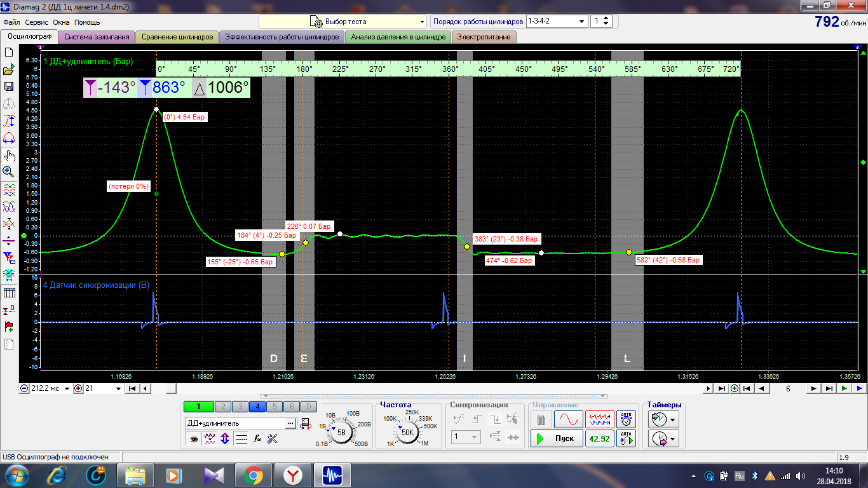Image resolution: width=868 pixels, height=488 pixels.
Task: Switch to Электропитание tab
Action: tap(484, 37)
